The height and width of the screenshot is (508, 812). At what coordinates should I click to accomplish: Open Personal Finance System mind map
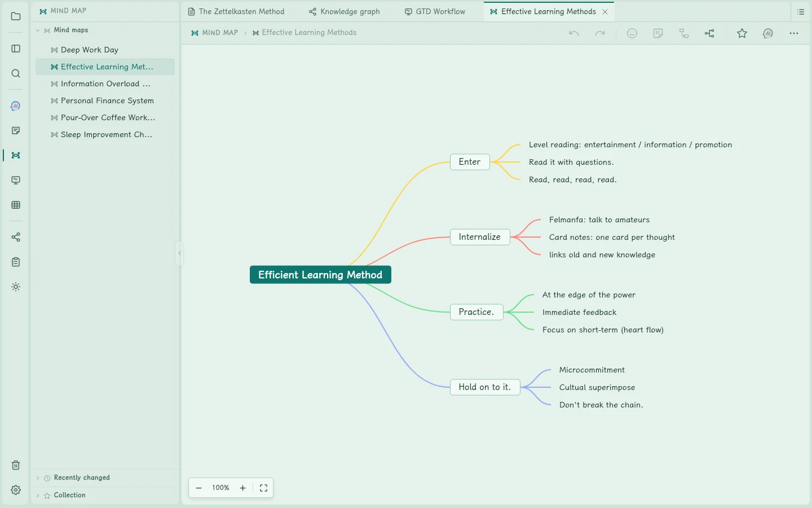click(x=105, y=100)
